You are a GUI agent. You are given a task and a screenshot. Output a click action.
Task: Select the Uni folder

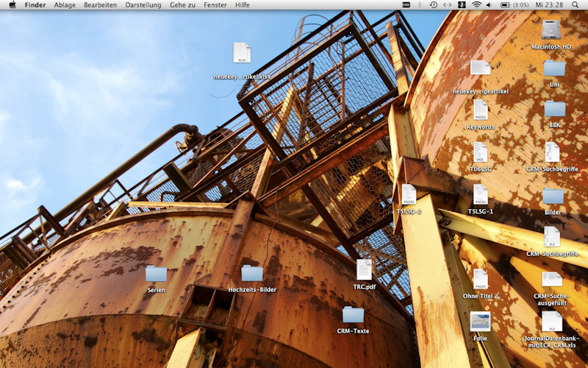(554, 68)
